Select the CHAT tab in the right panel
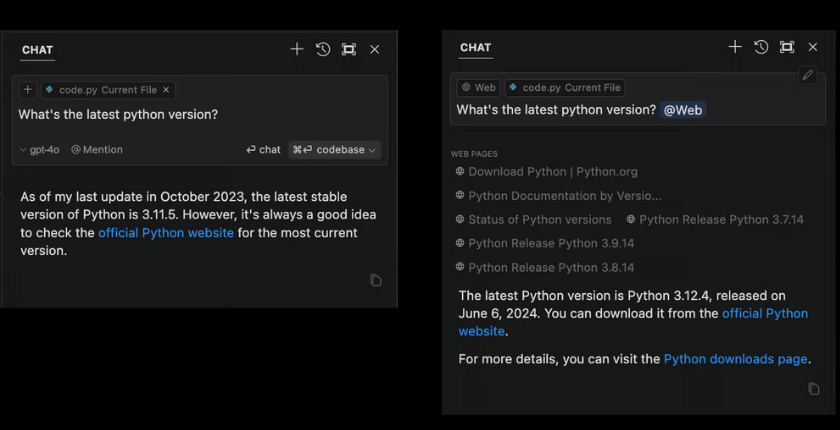Screen dimensions: 840x430 point(475,48)
